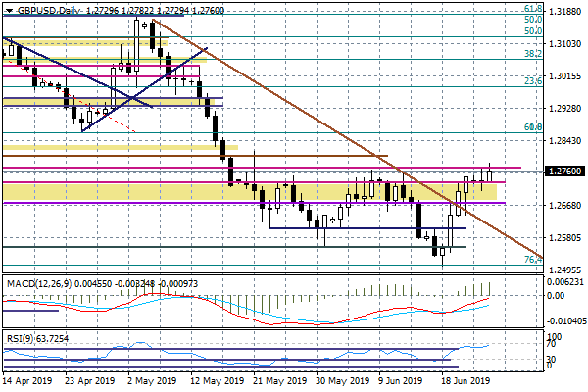Screen dimensions: 588x392
Task: Select the topmost 61.8 Fibonacci label
Action: (533, 9)
